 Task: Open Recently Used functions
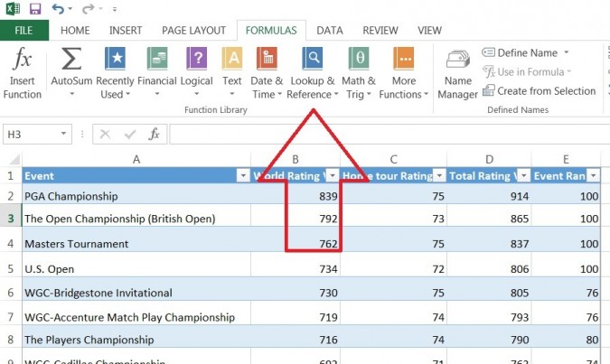(x=115, y=73)
